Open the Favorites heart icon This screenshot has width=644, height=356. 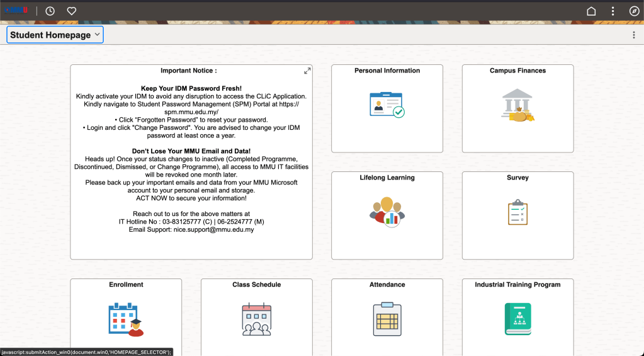tap(72, 11)
